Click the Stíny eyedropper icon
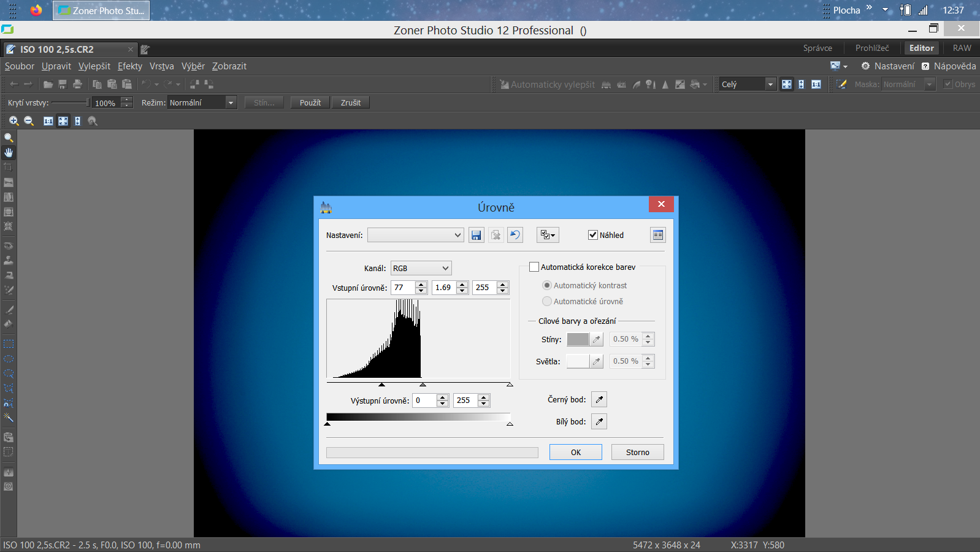980x552 pixels. coord(596,339)
